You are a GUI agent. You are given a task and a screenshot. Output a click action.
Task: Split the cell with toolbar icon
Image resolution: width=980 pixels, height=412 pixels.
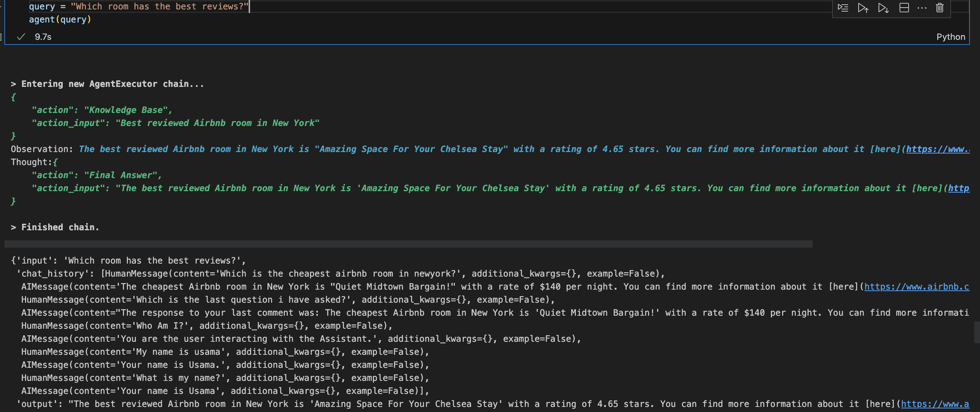tap(904, 8)
